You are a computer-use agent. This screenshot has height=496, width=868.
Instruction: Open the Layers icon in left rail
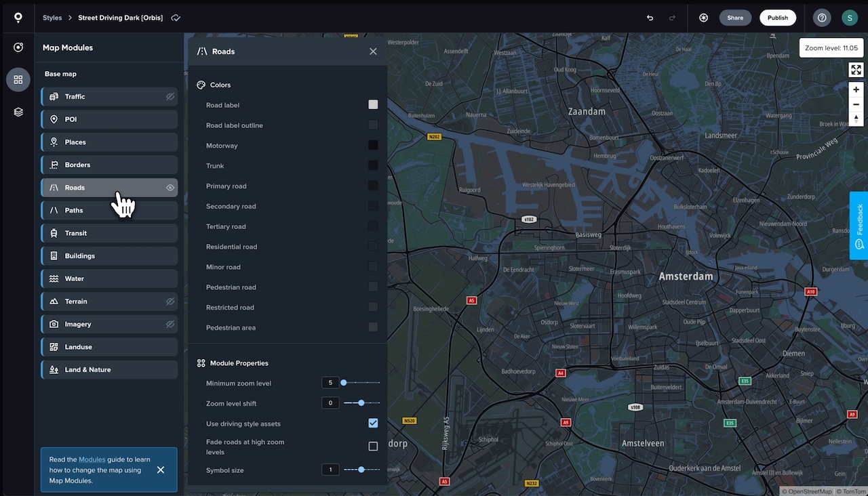pos(18,112)
